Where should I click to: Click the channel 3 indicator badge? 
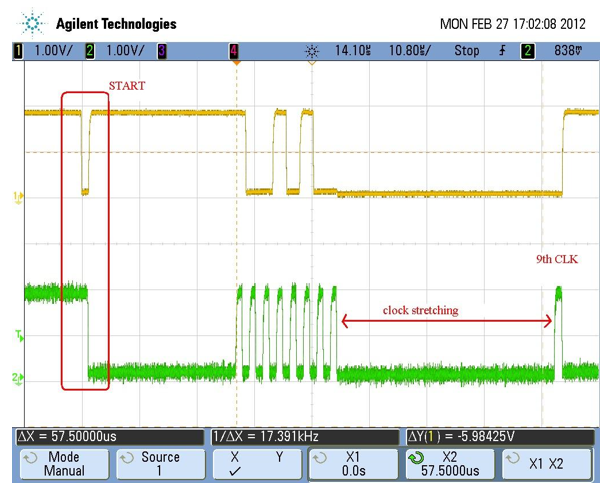point(162,51)
